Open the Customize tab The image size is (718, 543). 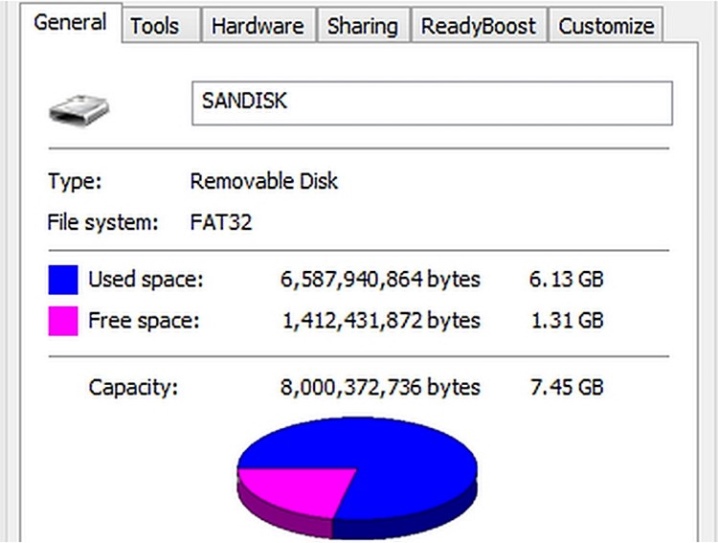606,26
